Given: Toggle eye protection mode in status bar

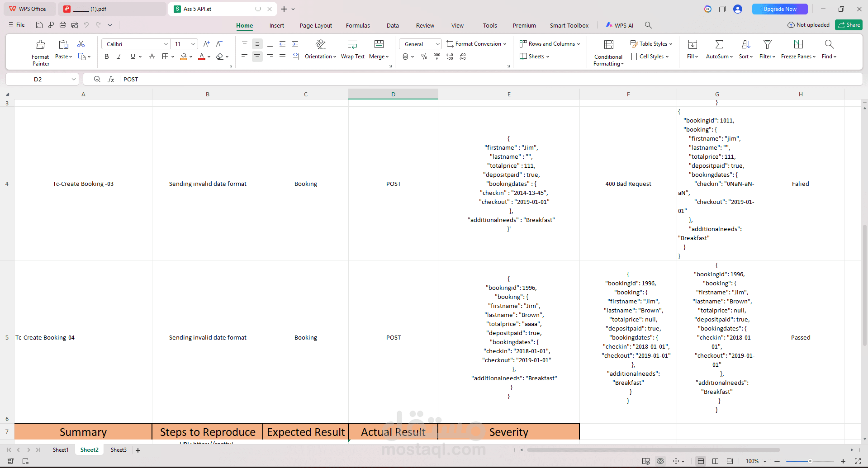Looking at the screenshot, I should pyautogui.click(x=660, y=461).
